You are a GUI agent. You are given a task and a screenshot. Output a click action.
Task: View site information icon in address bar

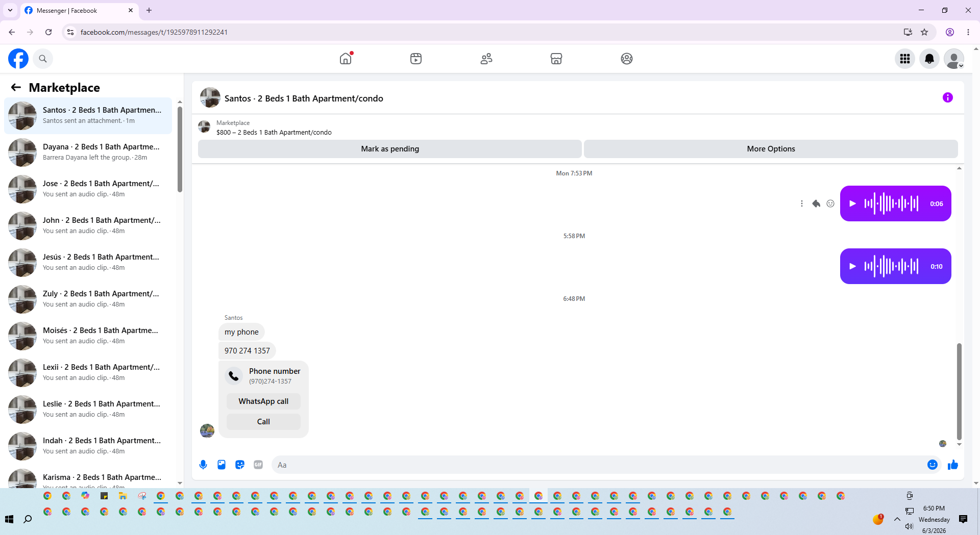[70, 32]
